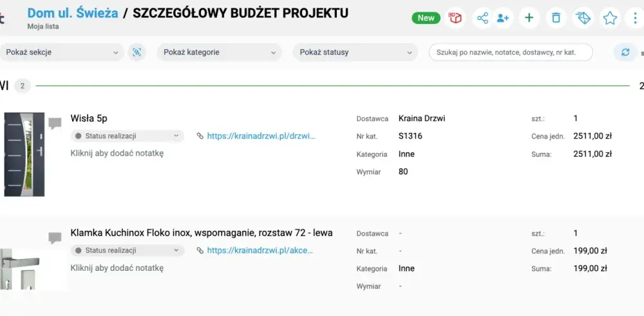Viewport: 644px width, 316px height.
Task: Delete list using trash icon
Action: pyautogui.click(x=556, y=17)
